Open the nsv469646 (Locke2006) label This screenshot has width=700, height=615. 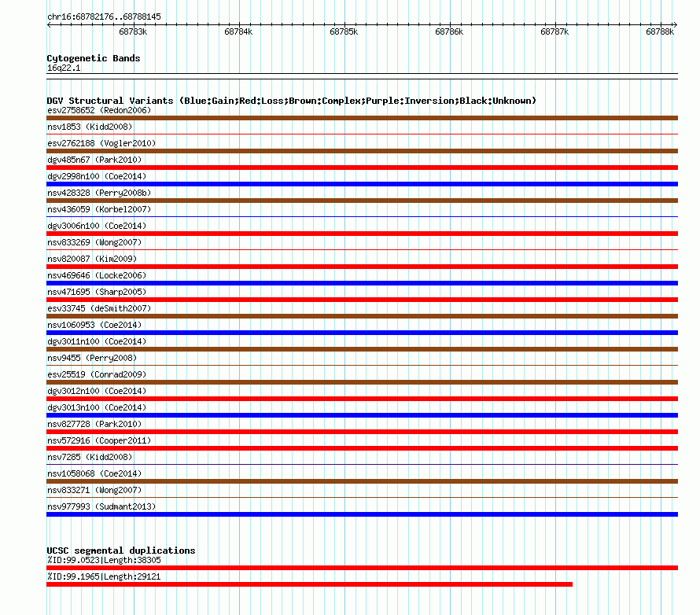tap(97, 275)
